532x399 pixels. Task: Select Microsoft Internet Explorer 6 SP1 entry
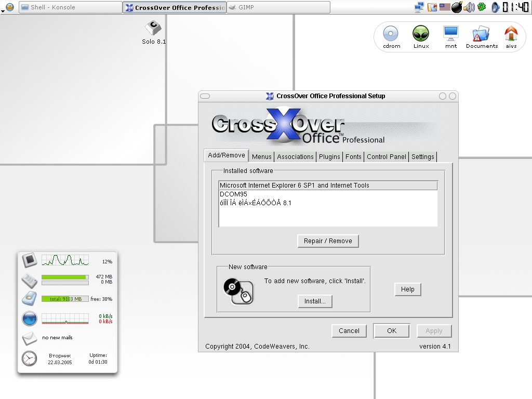(x=328, y=185)
